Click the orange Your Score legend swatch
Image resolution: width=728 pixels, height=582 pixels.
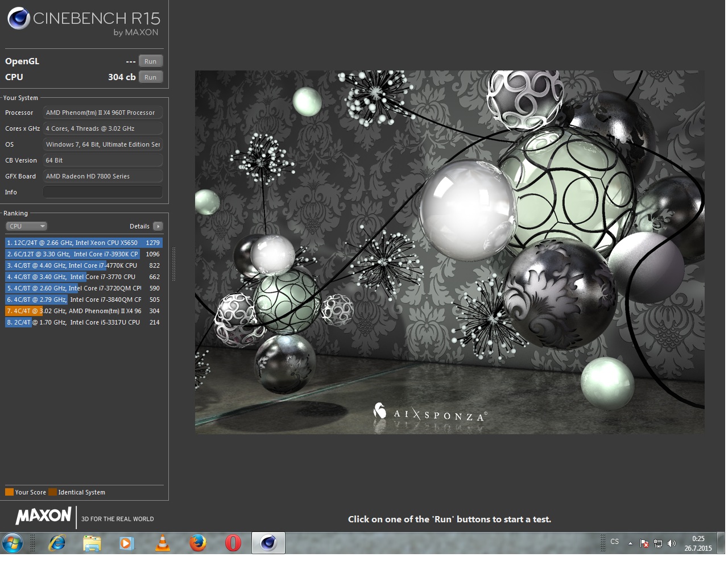point(9,492)
